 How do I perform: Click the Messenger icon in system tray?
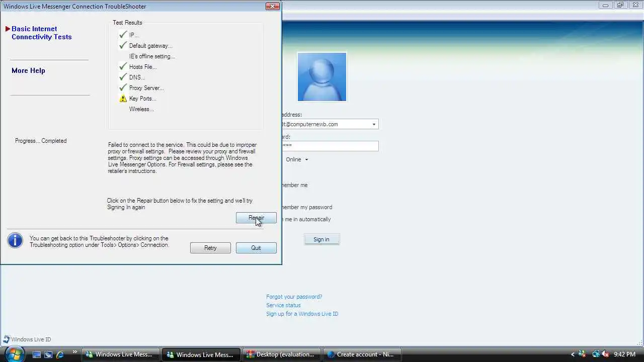(x=582, y=354)
